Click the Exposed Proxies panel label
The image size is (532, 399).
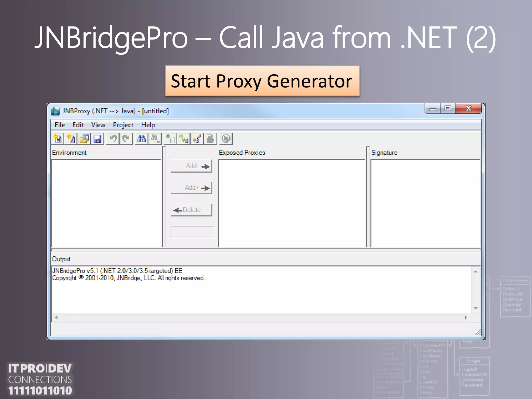(x=242, y=153)
